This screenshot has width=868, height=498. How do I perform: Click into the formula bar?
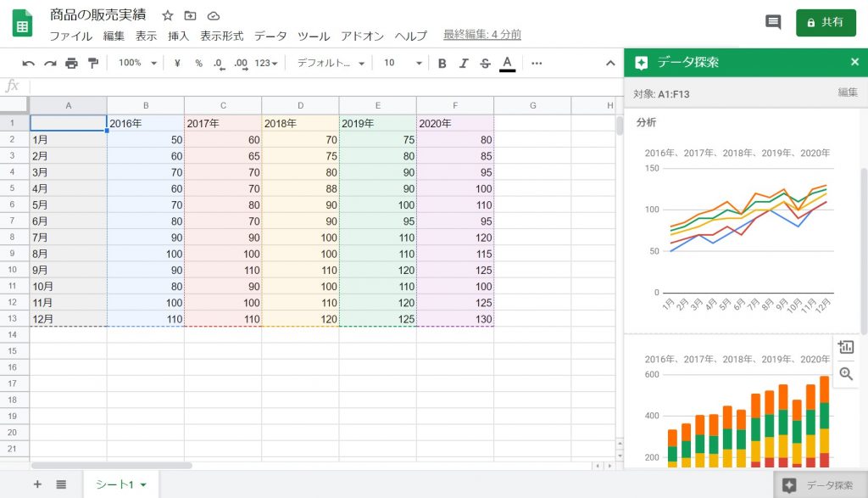(326, 86)
